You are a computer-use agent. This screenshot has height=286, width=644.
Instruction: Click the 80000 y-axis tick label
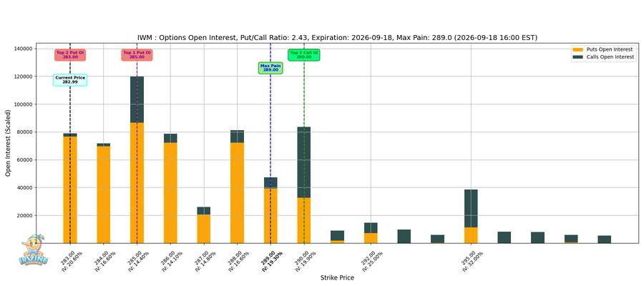[x=24, y=132]
